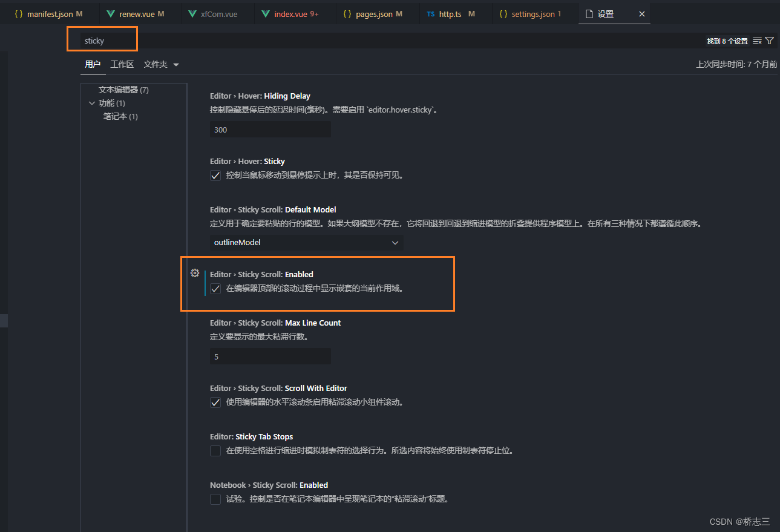Image resolution: width=780 pixels, height=532 pixels.
Task: Open the outlineModel dropdown
Action: point(306,242)
